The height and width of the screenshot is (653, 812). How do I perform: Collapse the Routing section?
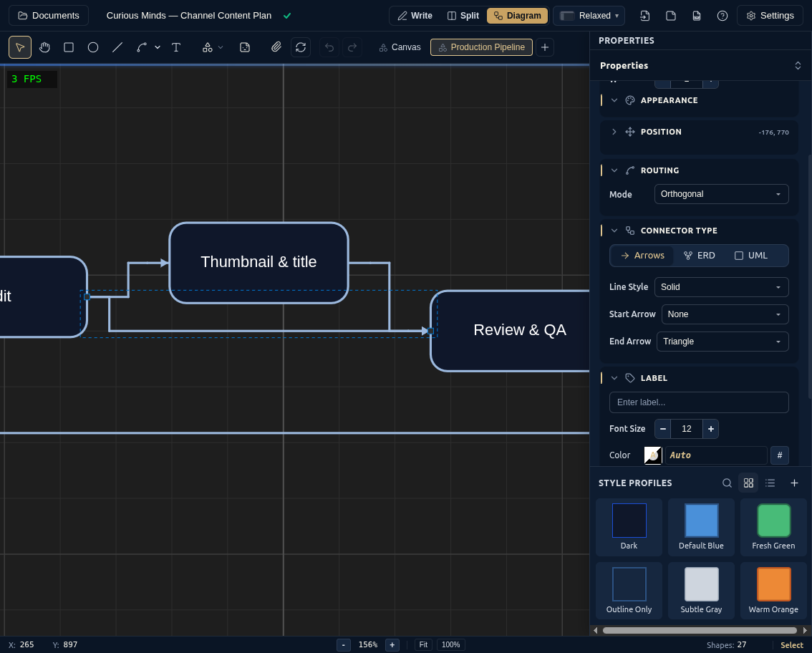click(614, 170)
